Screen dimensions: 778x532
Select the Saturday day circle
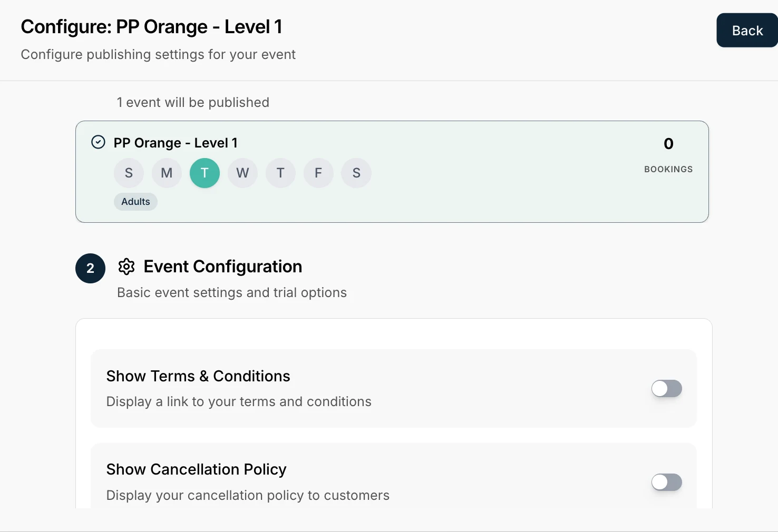tap(356, 173)
